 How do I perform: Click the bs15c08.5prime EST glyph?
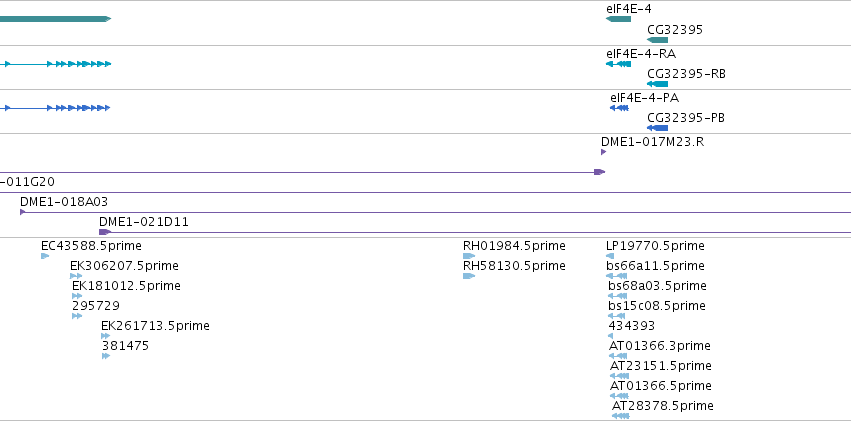[617, 316]
